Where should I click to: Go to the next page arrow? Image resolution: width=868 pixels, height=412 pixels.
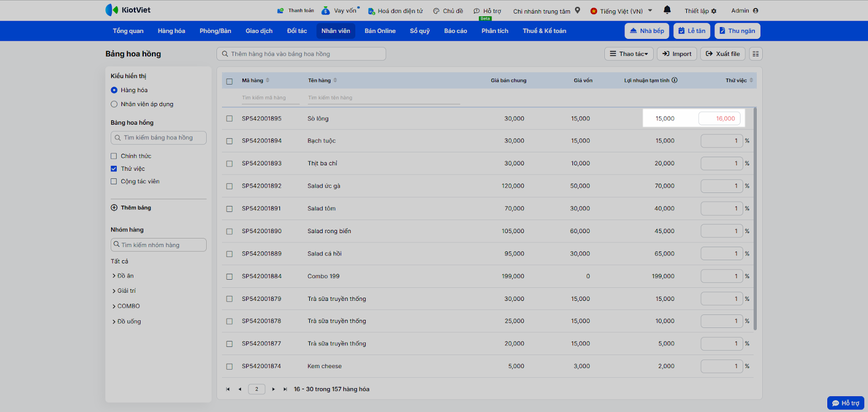pyautogui.click(x=273, y=389)
